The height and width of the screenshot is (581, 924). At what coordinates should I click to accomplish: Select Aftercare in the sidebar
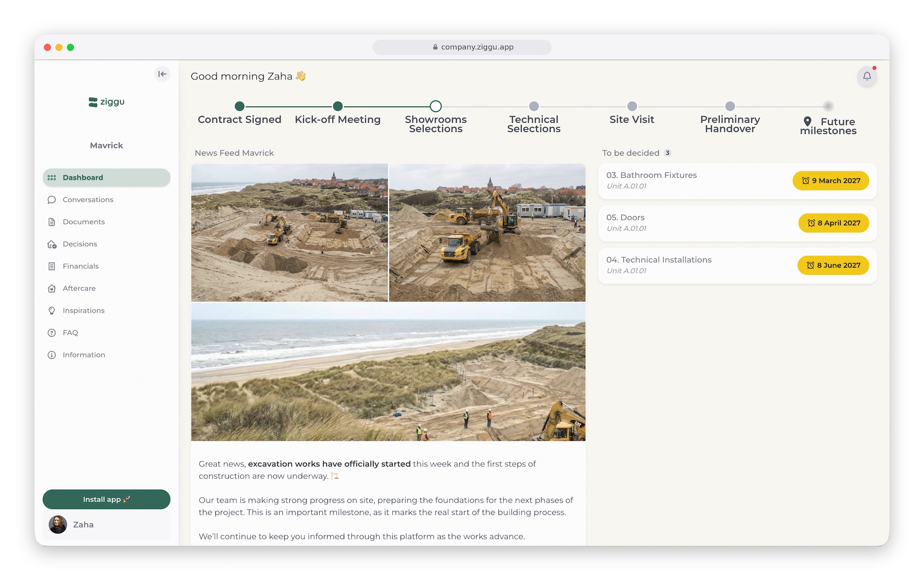tap(107, 289)
